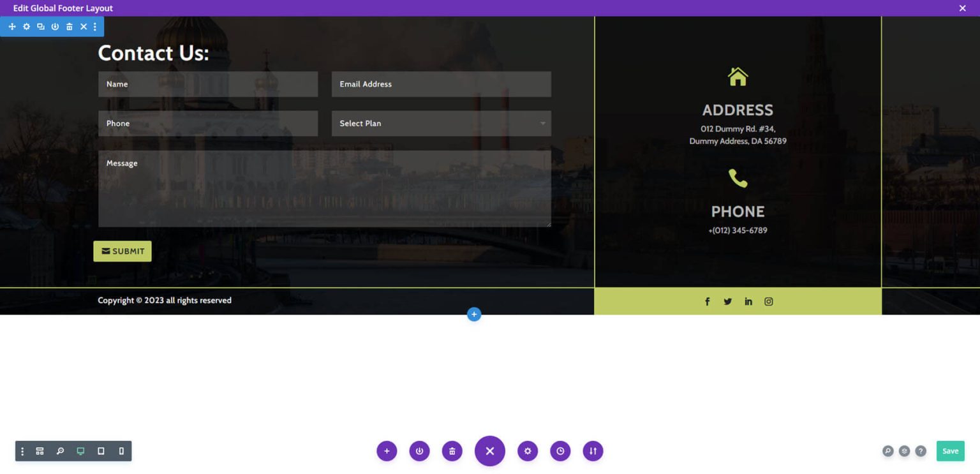Delete the section using the trash icon
The image size is (980, 474).
point(69,27)
